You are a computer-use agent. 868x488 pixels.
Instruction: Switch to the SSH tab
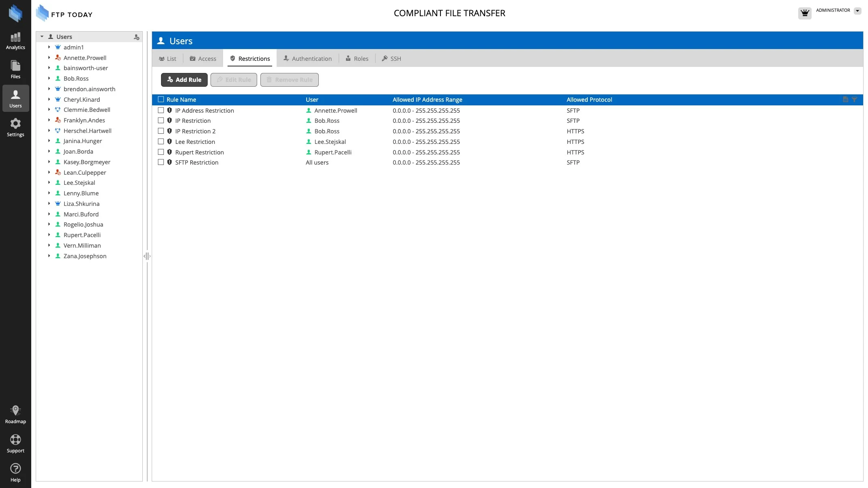point(391,58)
